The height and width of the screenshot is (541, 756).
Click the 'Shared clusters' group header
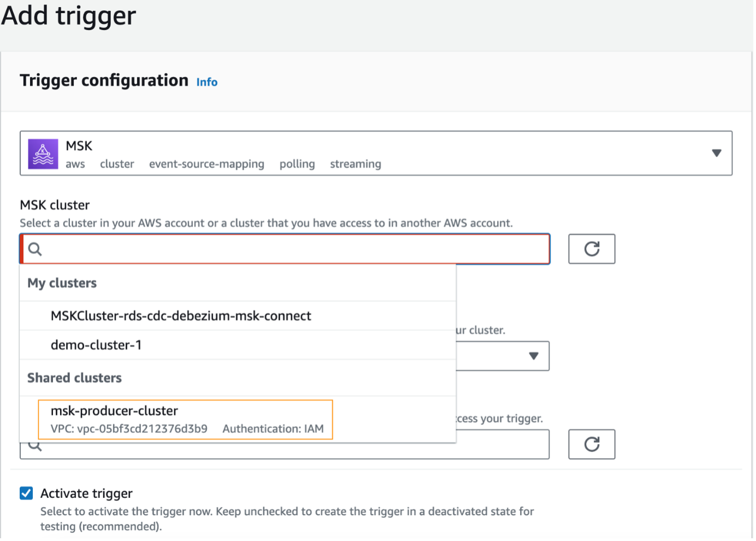click(75, 378)
